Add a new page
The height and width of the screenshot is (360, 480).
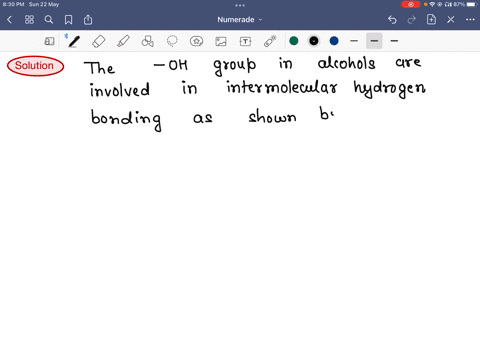[x=431, y=19]
